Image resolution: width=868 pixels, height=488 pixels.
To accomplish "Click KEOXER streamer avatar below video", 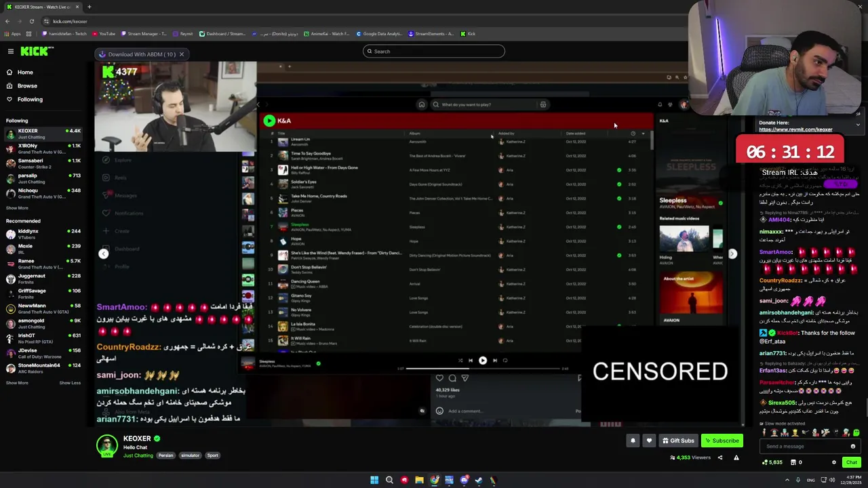I will click(106, 445).
